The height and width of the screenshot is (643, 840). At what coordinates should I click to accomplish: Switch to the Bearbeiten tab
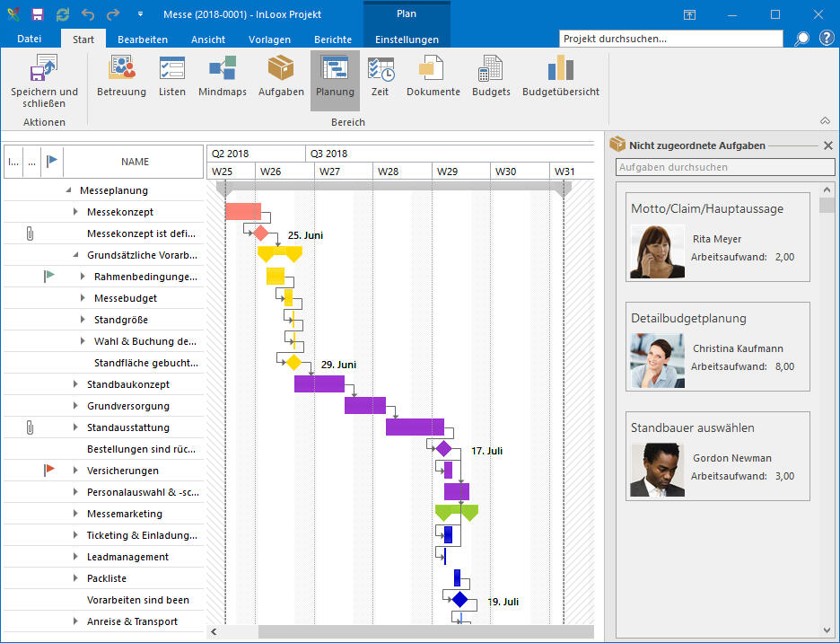coord(143,40)
